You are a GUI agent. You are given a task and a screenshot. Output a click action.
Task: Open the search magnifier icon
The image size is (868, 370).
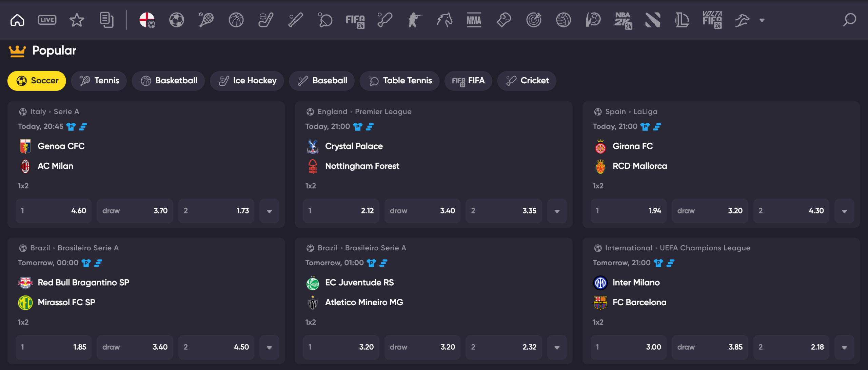click(850, 20)
